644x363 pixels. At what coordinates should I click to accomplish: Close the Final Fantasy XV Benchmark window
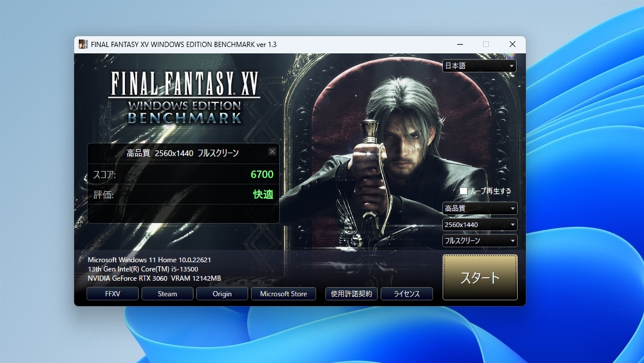coord(512,45)
